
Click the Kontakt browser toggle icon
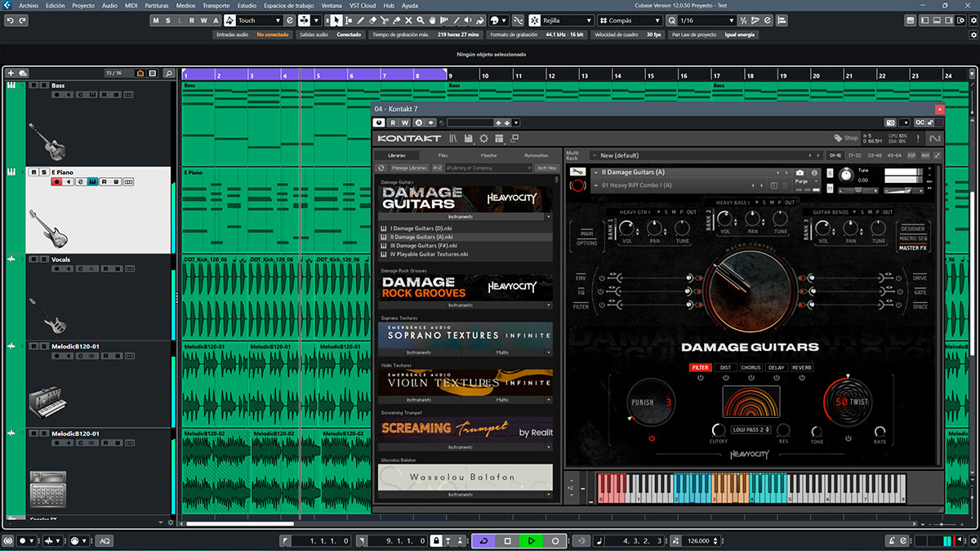[452, 139]
